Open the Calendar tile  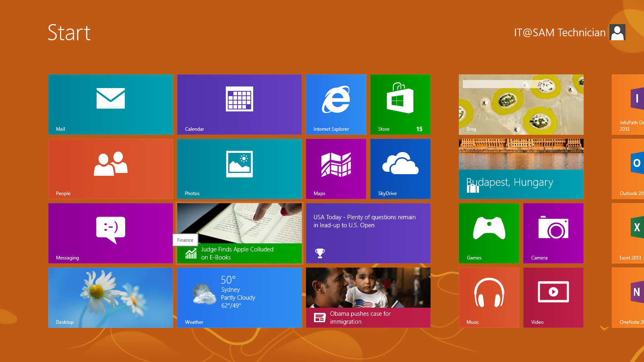point(239,105)
